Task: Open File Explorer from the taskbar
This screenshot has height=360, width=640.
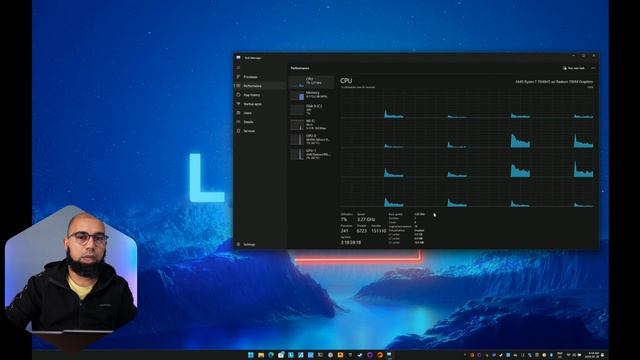Action: 261,355
